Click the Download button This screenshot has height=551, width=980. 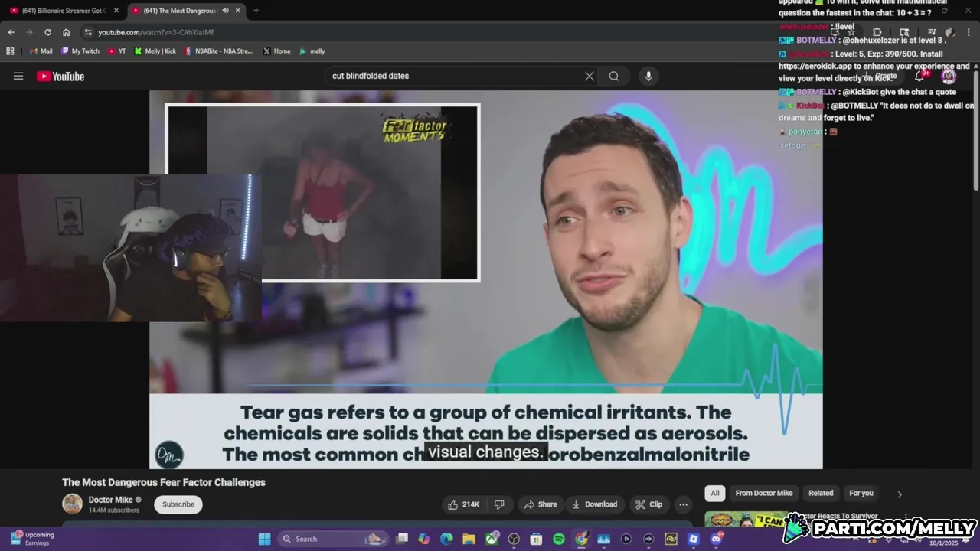[594, 504]
